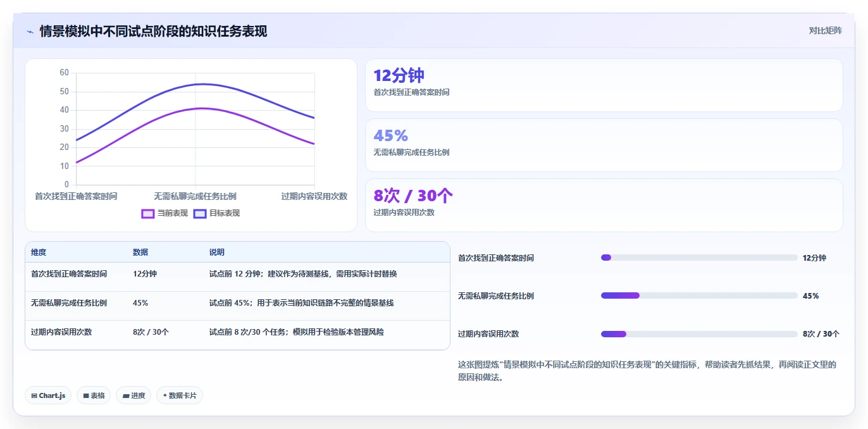This screenshot has height=429, width=868.
Task: Click the 首次找到正确答案时间 progress bar
Action: 699,258
